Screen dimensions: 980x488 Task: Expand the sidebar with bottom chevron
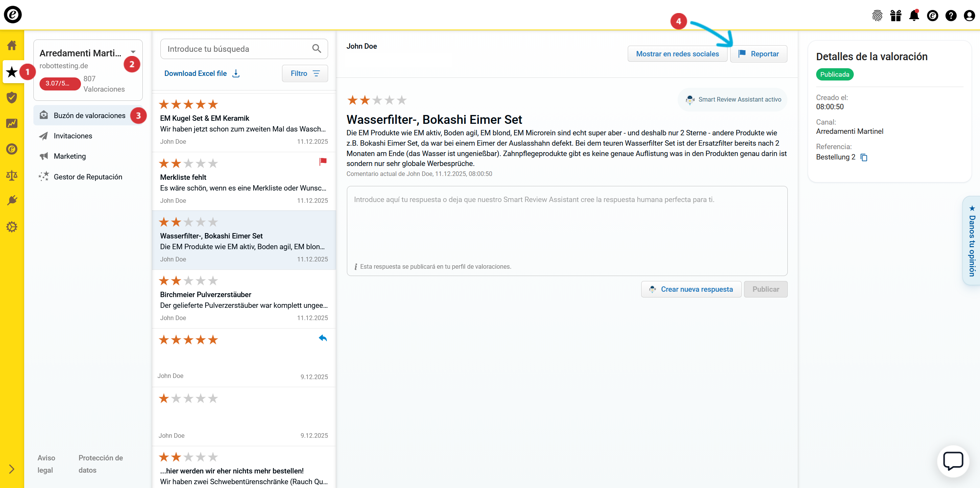click(12, 469)
